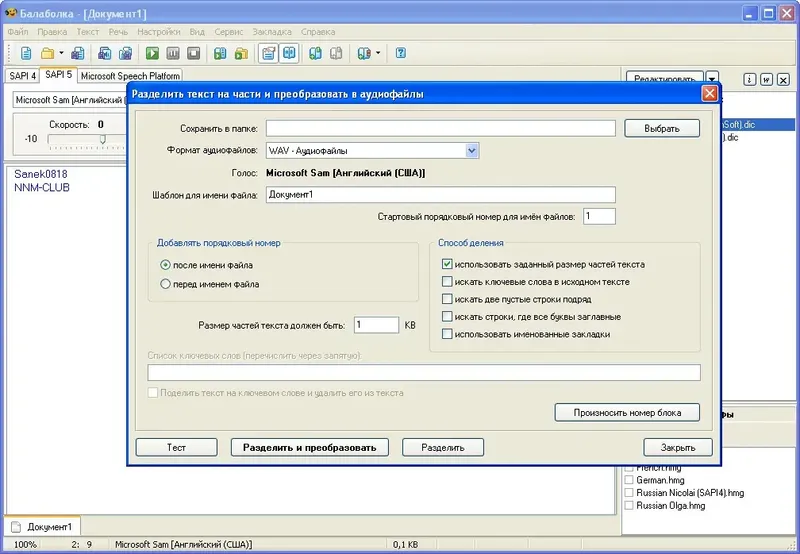Tick the Russian Olga.hmg checkbox

[x=629, y=506]
